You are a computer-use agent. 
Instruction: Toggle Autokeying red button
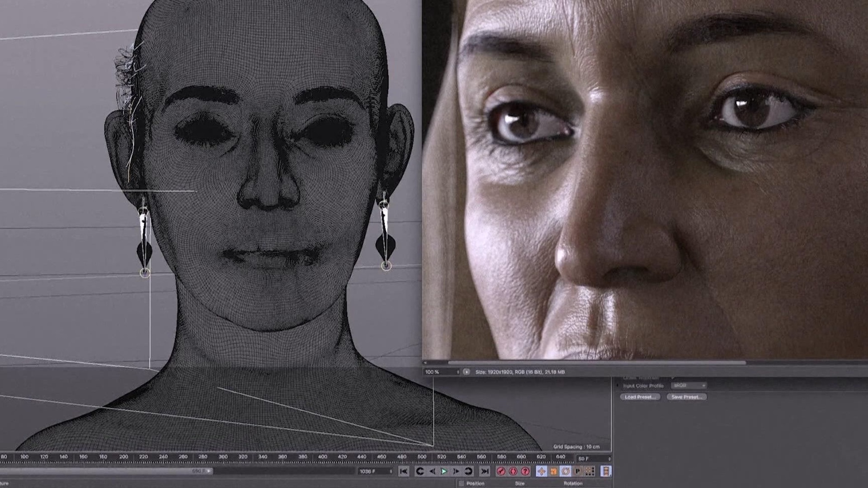click(x=513, y=471)
